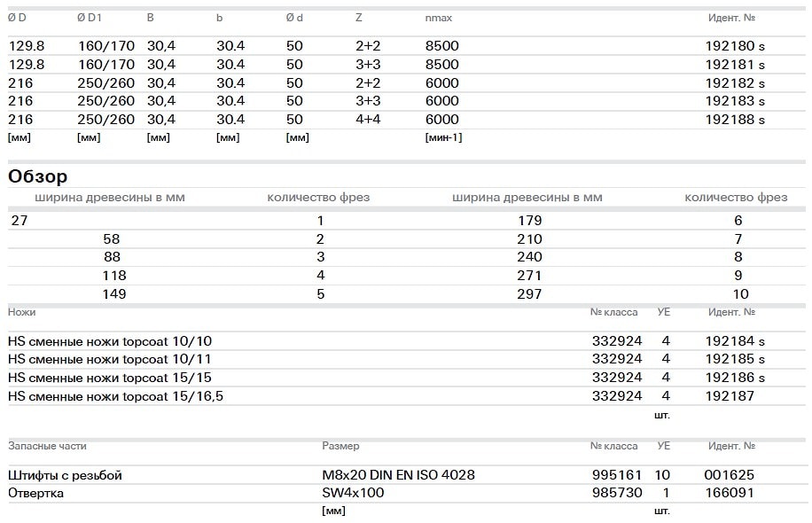Viewport: 812px width, 523px height.
Task: Select the Отвертка spare part
Action: click(x=35, y=493)
